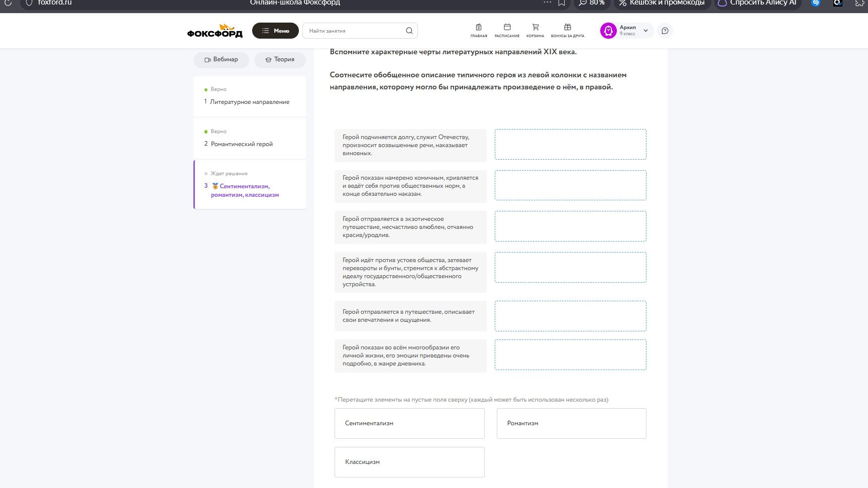
Task: Open Спросить Алису AI button
Action: pos(757,3)
